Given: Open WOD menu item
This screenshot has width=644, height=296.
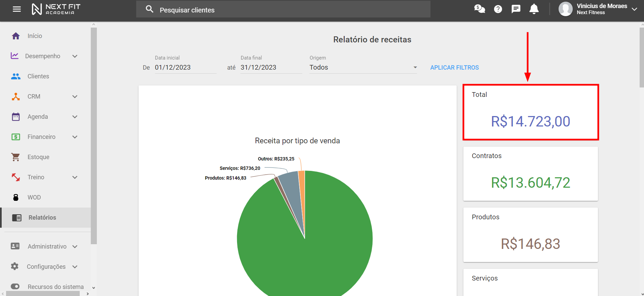Looking at the screenshot, I should coord(34,197).
